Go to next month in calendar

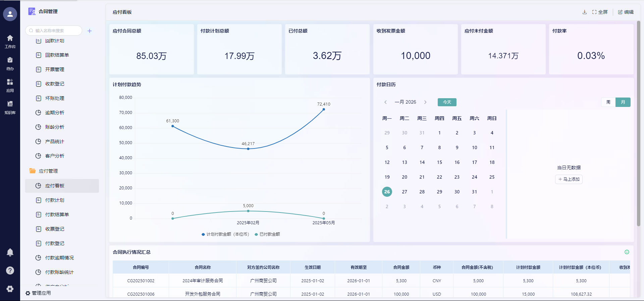pyautogui.click(x=425, y=102)
